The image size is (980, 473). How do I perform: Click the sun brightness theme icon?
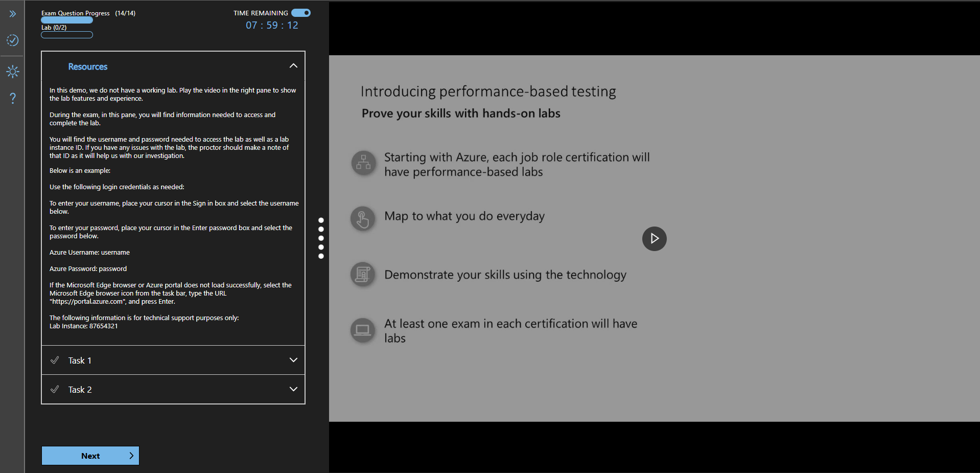click(x=13, y=72)
